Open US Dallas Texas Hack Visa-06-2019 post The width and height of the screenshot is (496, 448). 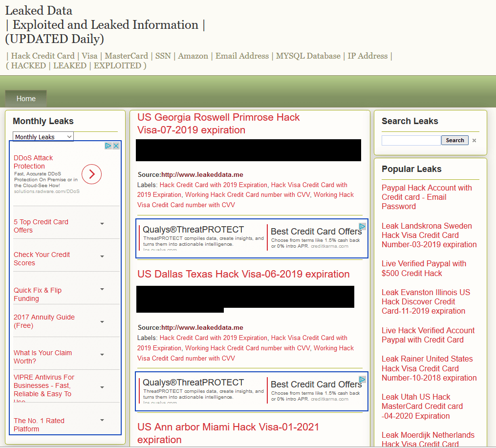(243, 274)
